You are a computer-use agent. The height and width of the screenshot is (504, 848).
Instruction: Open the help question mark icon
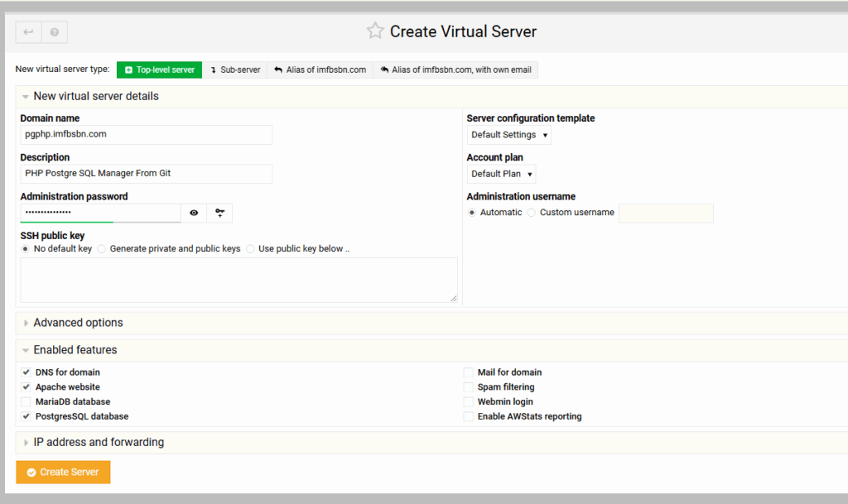pyautogui.click(x=54, y=32)
